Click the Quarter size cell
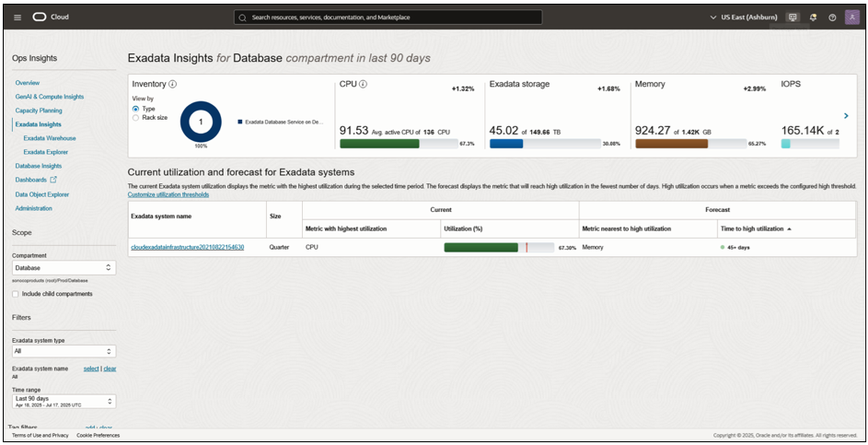The width and height of the screenshot is (868, 445). (279, 247)
